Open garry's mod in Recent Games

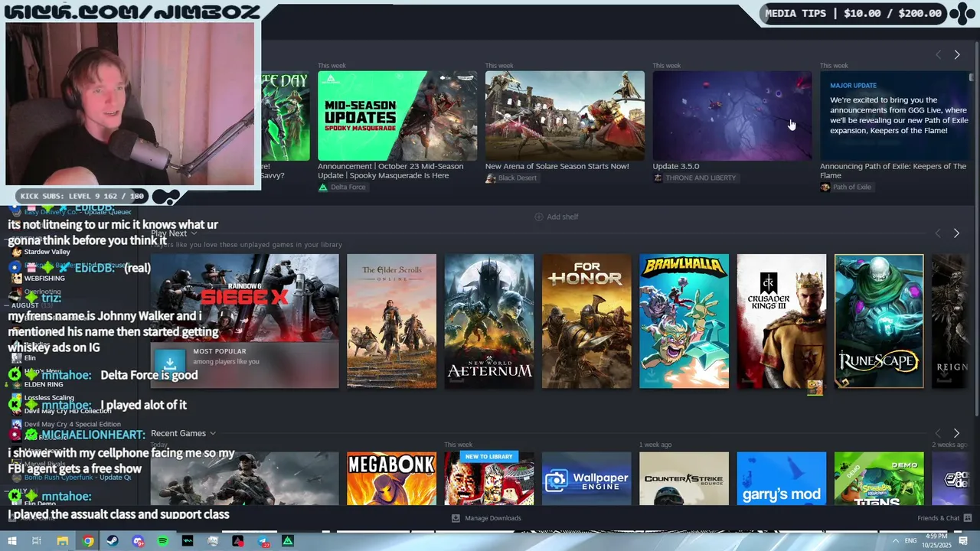tap(782, 478)
